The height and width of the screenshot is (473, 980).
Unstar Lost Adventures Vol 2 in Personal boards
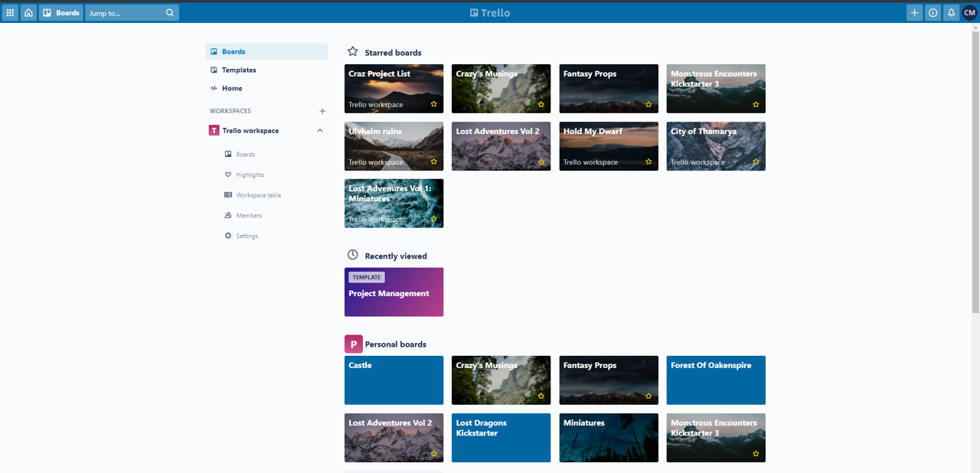click(x=433, y=454)
